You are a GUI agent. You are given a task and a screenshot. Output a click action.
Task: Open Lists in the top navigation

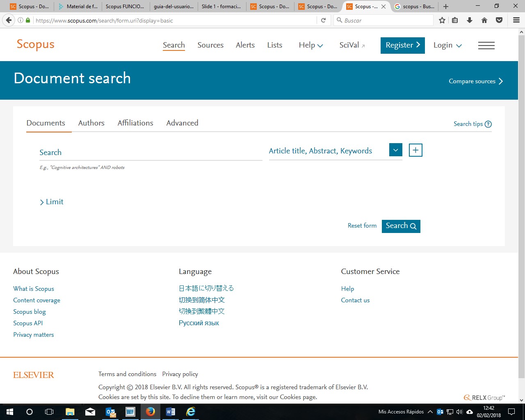pyautogui.click(x=274, y=45)
